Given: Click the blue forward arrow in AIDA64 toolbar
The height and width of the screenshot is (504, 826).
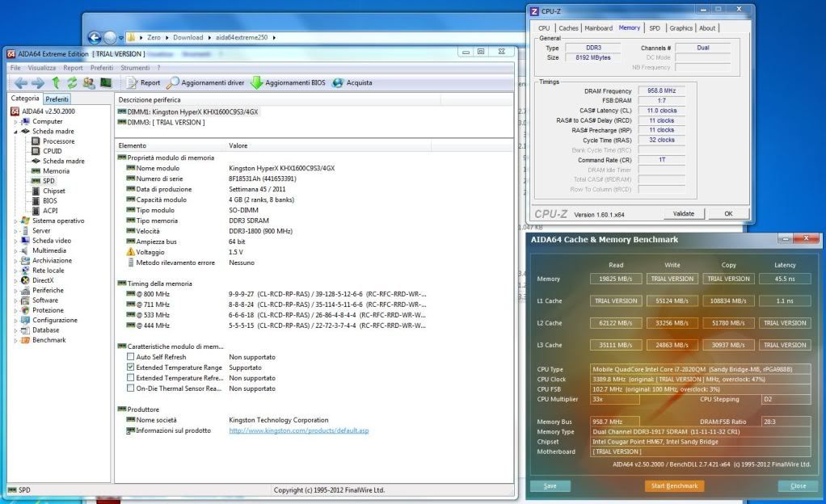Looking at the screenshot, I should (x=38, y=82).
